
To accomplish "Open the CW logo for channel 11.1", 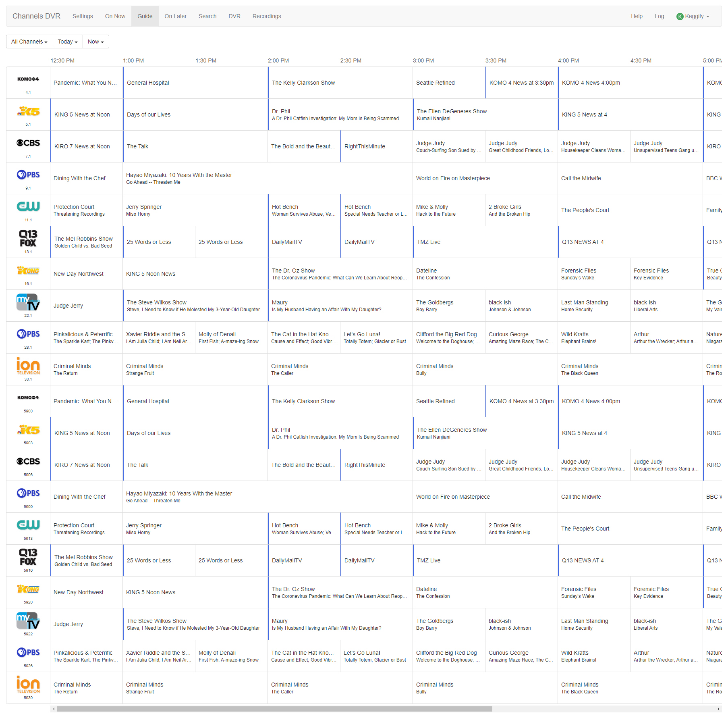I will coord(28,207).
